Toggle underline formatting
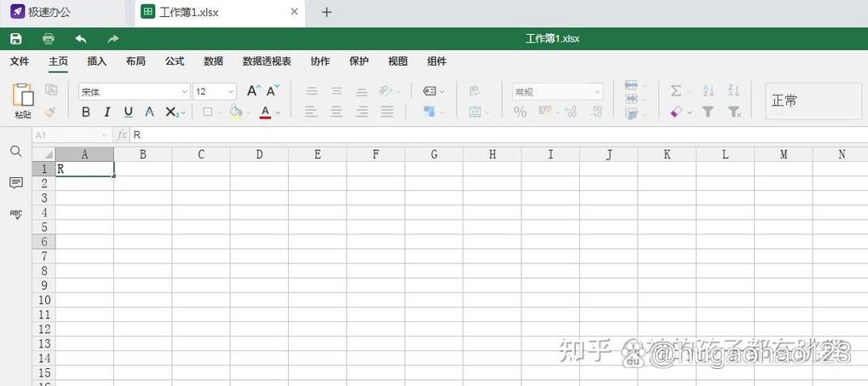The width and height of the screenshot is (868, 386). [x=129, y=112]
